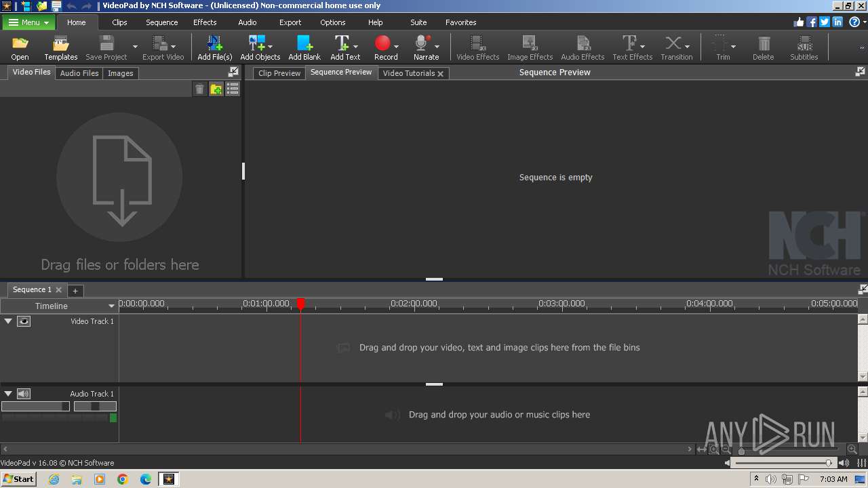Start recording with the red Record button

point(382,44)
